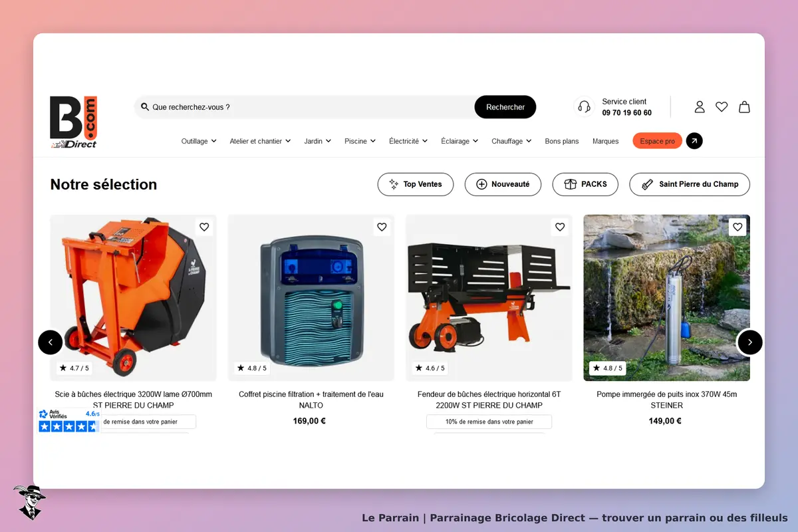Expand the Jardin menu
798x532 pixels.
pos(317,141)
